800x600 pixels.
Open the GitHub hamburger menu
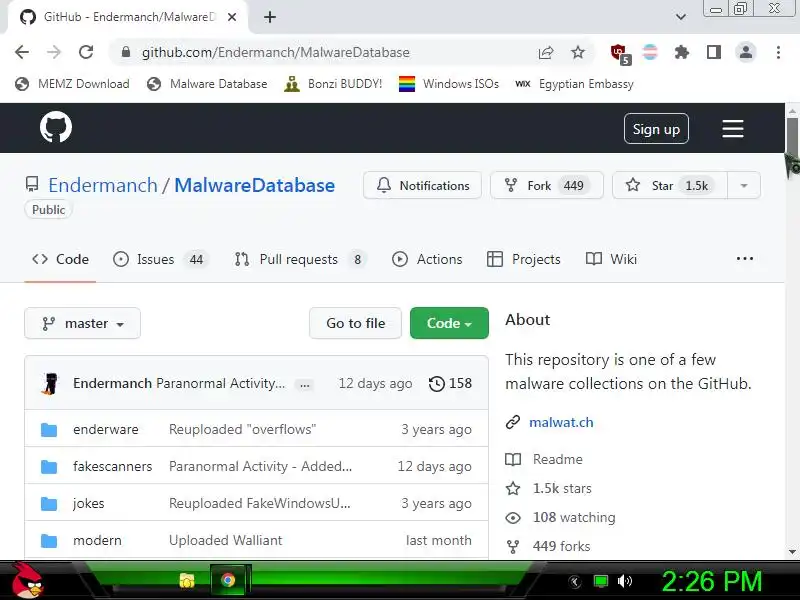click(733, 129)
